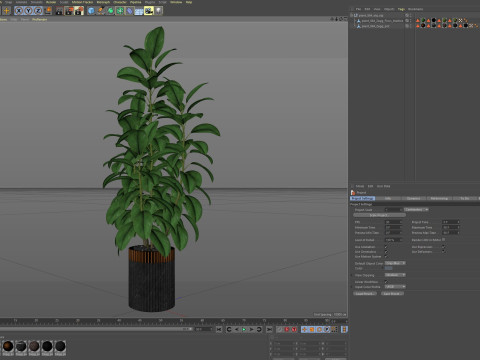The height and width of the screenshot is (360, 480).
Task: Toggle parameter key icon in timeline bar
Action: pos(327,329)
